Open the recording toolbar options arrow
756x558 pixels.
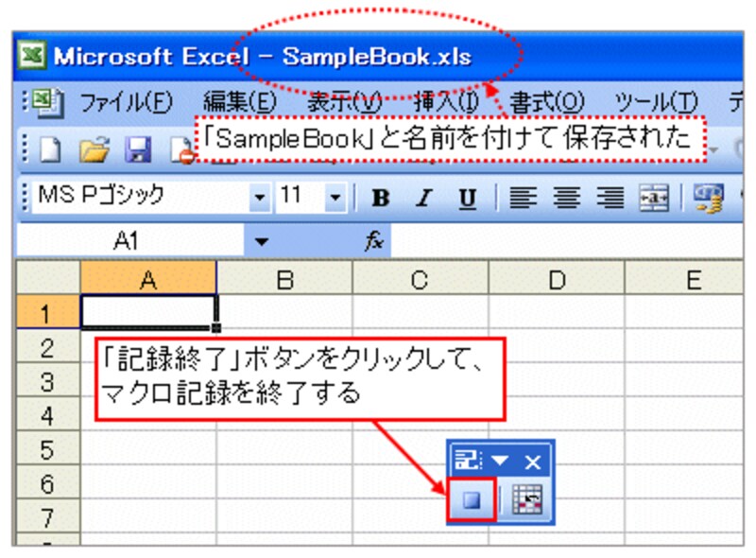click(500, 461)
